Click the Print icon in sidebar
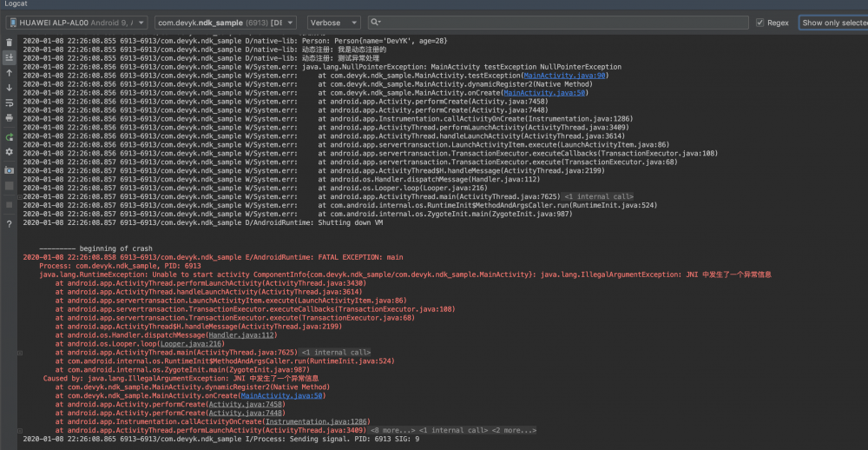Viewport: 868px width, 450px height. point(9,117)
